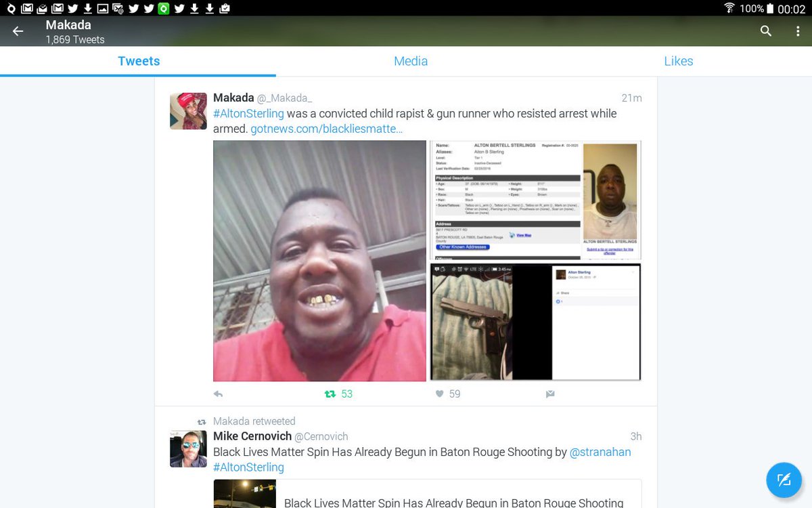Open the Baton Rouge Shooting link card
Viewport: 812px width, 508px height.
point(427,494)
